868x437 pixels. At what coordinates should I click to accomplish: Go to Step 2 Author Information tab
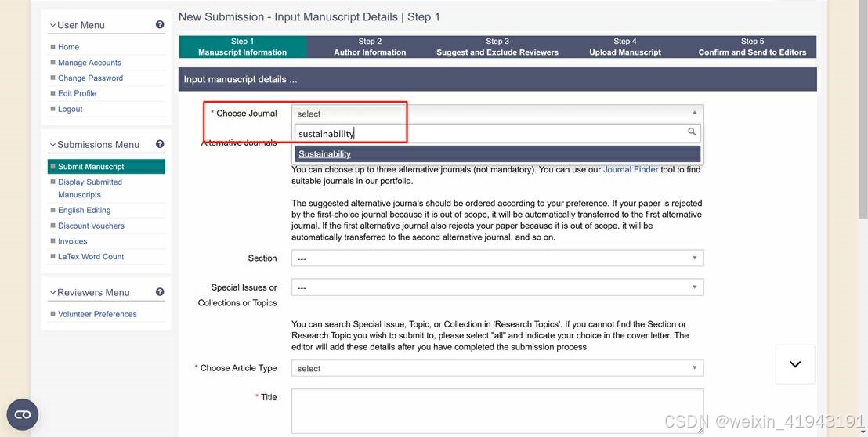370,47
